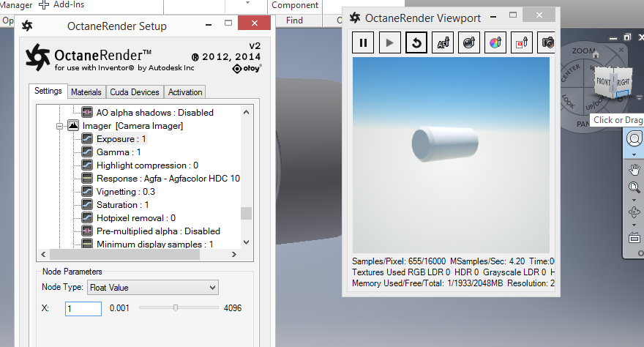The width and height of the screenshot is (644, 347).
Task: Click the float icon beside Gamma
Action: [x=86, y=152]
